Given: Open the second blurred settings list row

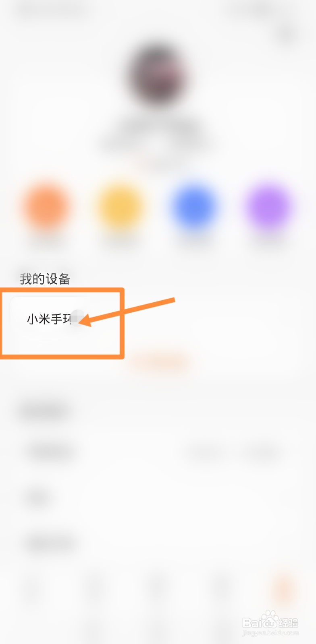Looking at the screenshot, I should click(158, 498).
